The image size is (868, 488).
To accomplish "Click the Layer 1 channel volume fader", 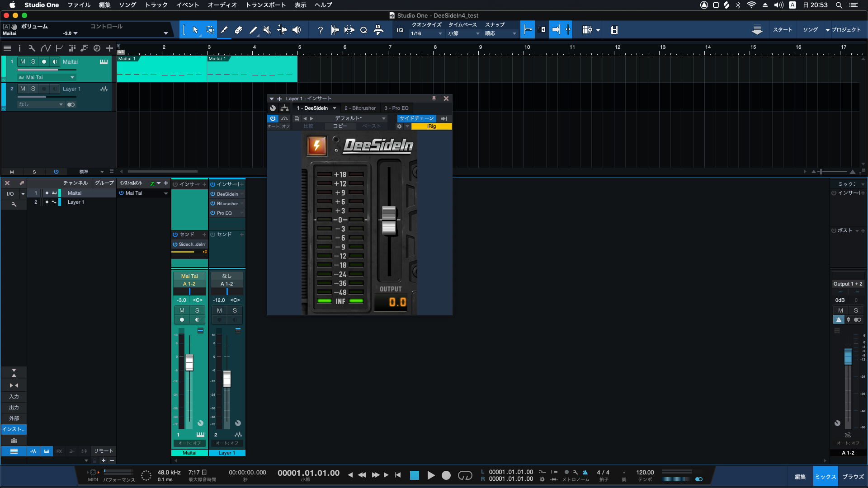I will tap(227, 379).
